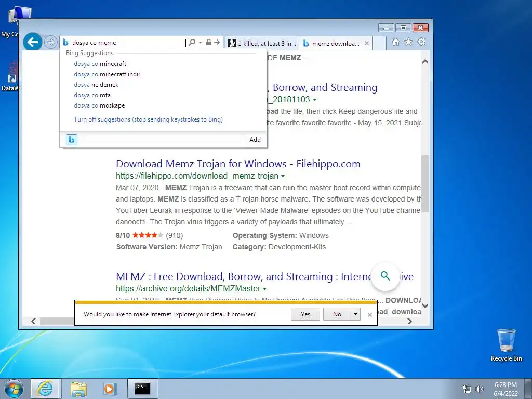Open 'Download Memz Trojan for Windows - Filehippo.com' result
The image size is (532, 399).
(x=238, y=164)
